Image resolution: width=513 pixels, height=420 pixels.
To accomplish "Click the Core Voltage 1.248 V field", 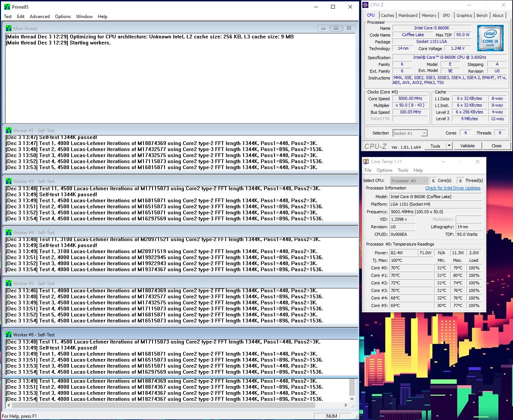I will coord(458,48).
